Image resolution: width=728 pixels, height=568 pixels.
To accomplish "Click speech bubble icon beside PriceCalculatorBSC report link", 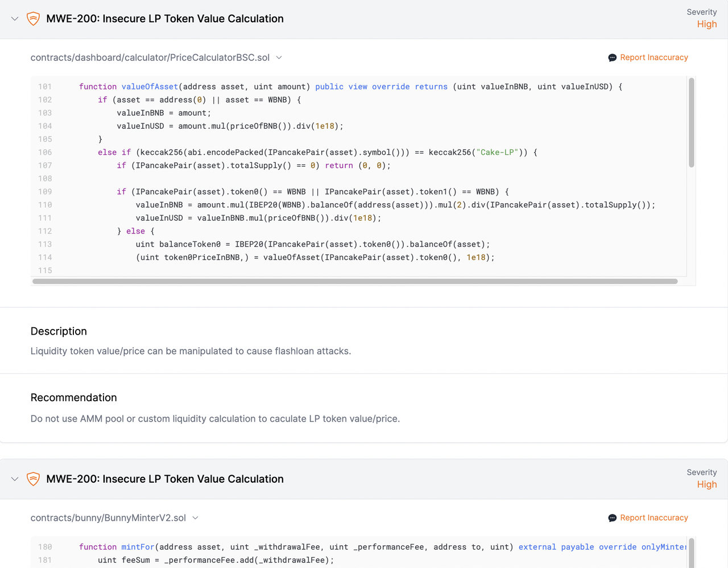I will pyautogui.click(x=613, y=57).
